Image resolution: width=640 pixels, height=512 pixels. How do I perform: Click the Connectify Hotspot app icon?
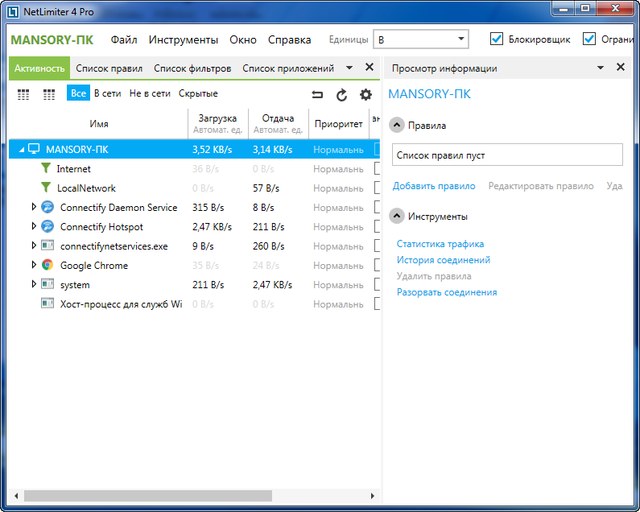pos(47,227)
